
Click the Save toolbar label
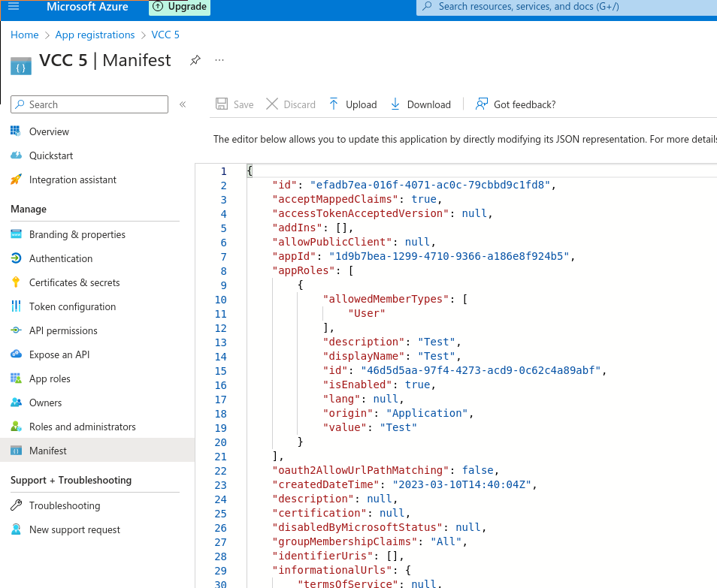(244, 104)
